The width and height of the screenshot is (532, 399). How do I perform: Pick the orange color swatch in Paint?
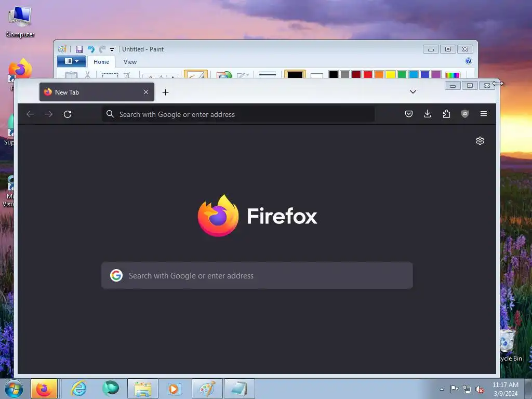tap(379, 74)
